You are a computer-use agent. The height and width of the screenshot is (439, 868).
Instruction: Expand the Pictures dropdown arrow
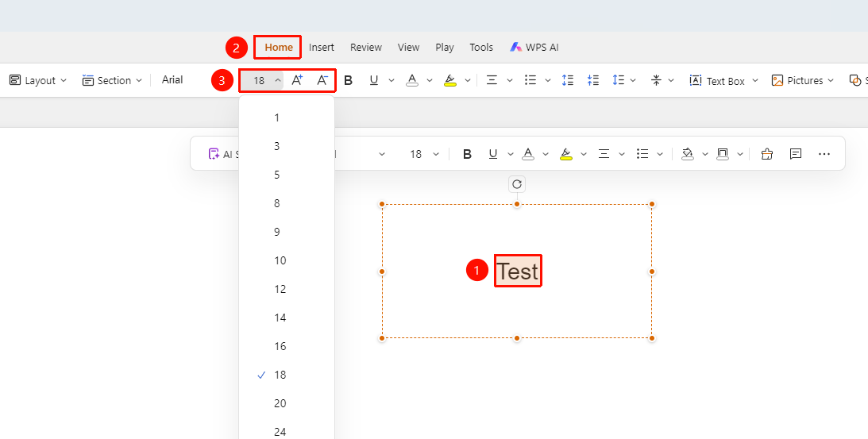(831, 81)
